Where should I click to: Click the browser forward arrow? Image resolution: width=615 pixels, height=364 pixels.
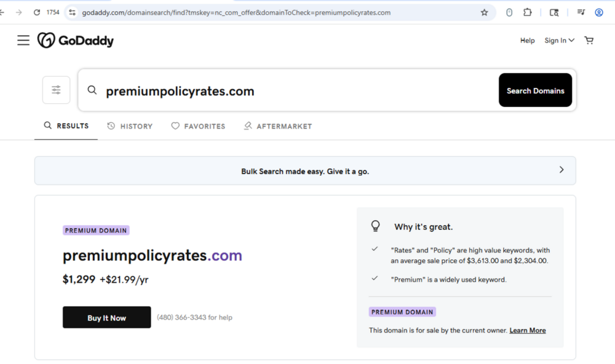18,12
